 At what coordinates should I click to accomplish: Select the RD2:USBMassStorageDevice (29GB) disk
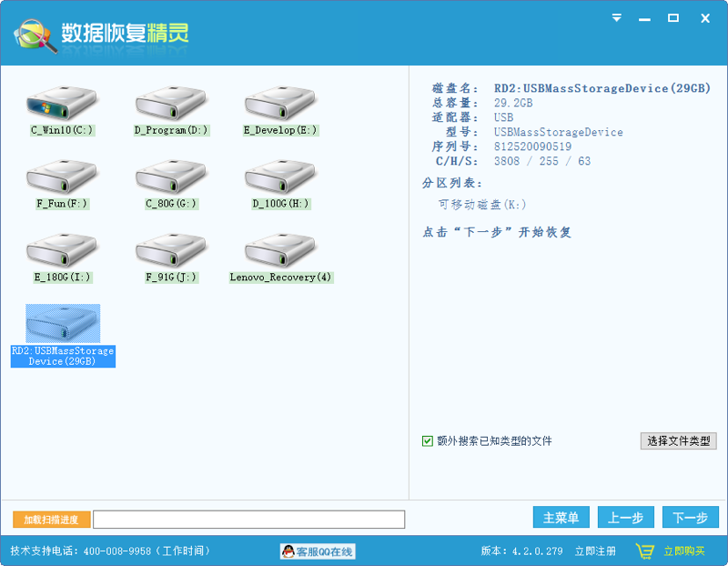tap(63, 324)
